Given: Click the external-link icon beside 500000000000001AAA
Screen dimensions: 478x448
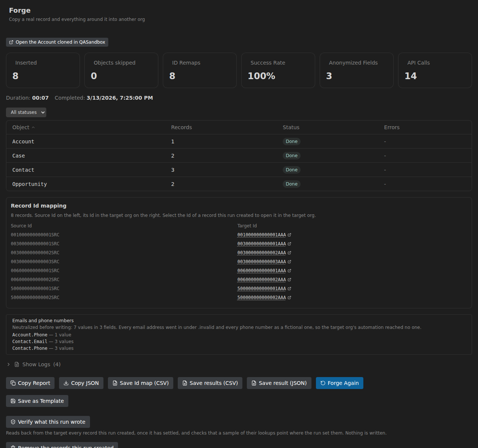Looking at the screenshot, I should tap(289, 289).
